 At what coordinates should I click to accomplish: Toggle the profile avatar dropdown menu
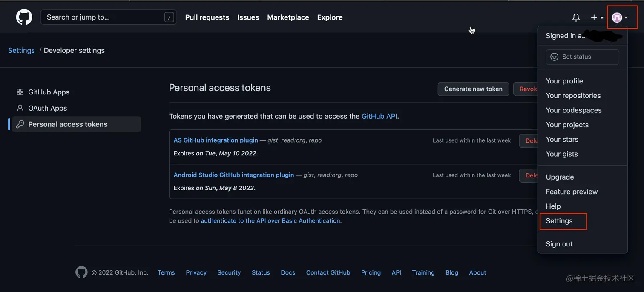click(620, 17)
